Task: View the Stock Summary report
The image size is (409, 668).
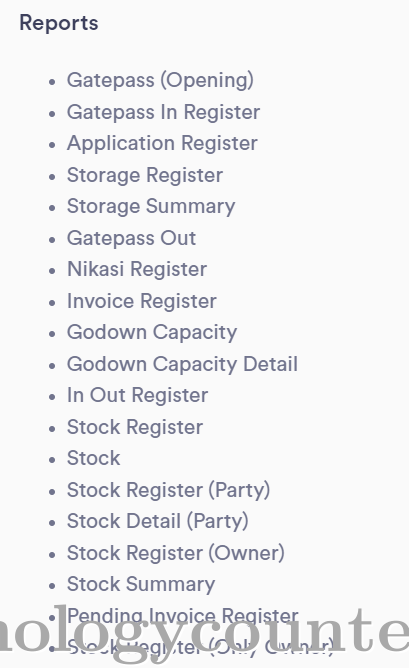Action: click(x=141, y=584)
